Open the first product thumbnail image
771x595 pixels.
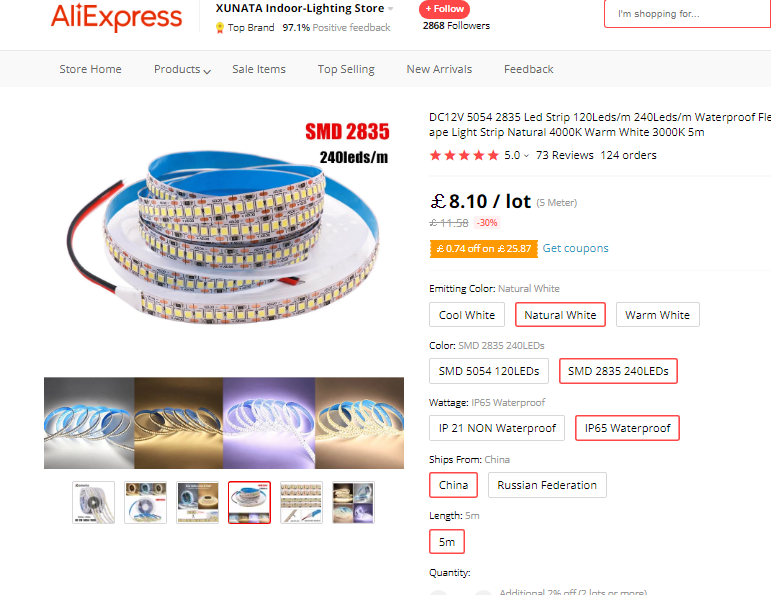click(93, 503)
